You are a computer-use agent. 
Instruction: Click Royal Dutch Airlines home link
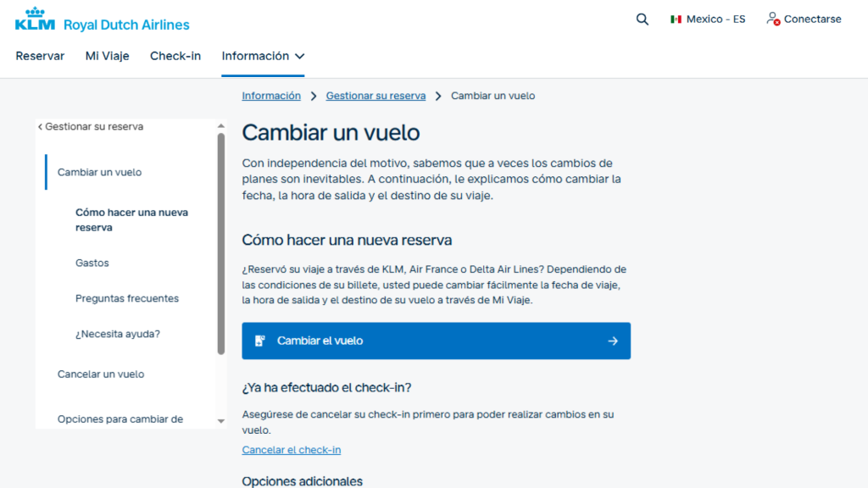click(126, 25)
